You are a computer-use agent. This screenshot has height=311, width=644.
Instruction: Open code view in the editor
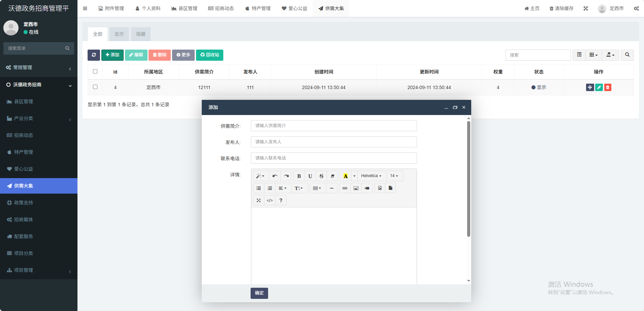coord(270,200)
